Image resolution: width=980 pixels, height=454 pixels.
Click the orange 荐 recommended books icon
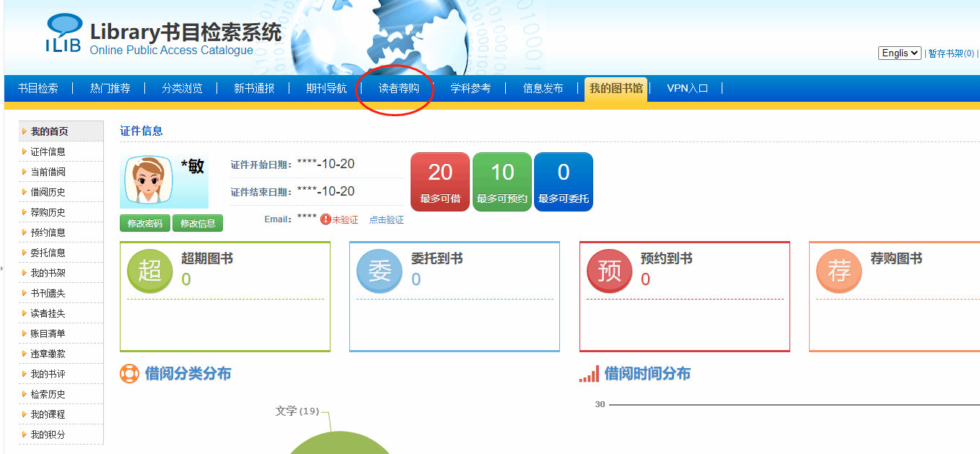[839, 271]
